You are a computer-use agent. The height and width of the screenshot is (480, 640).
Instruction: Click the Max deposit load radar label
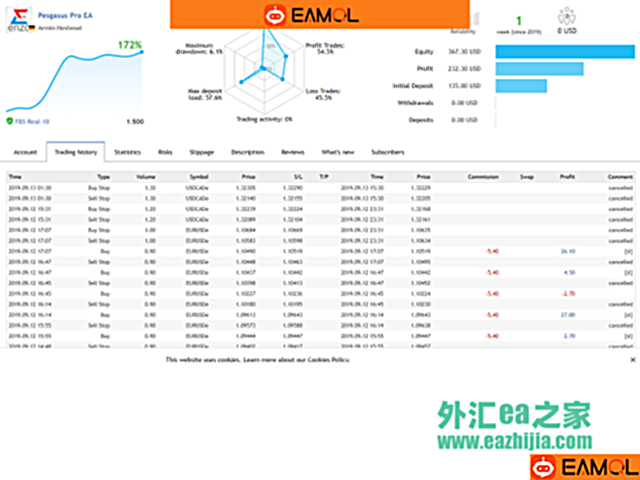(205, 94)
